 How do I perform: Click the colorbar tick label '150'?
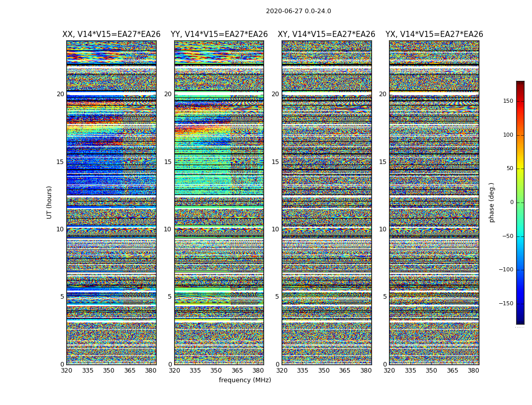point(508,101)
